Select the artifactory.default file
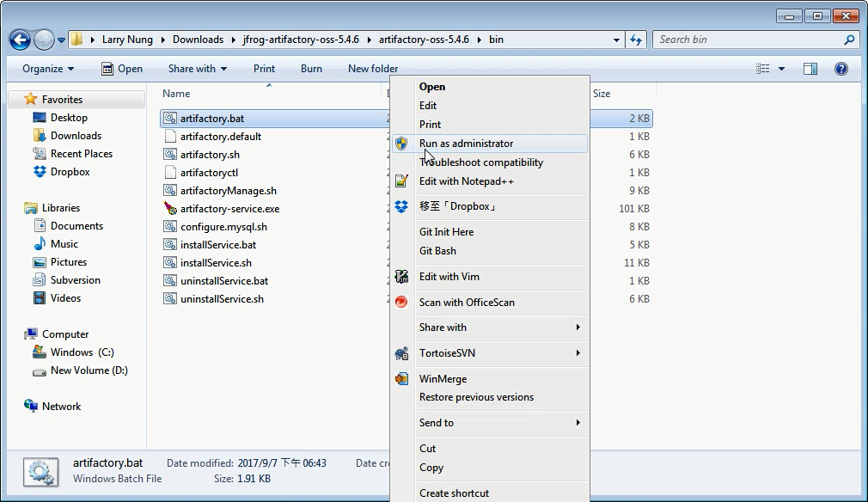 click(220, 136)
